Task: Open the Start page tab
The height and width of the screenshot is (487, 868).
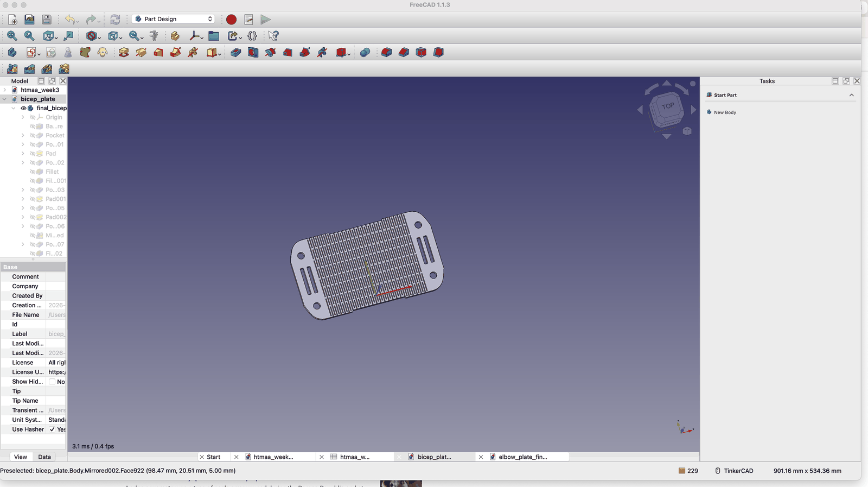Action: coord(214,457)
